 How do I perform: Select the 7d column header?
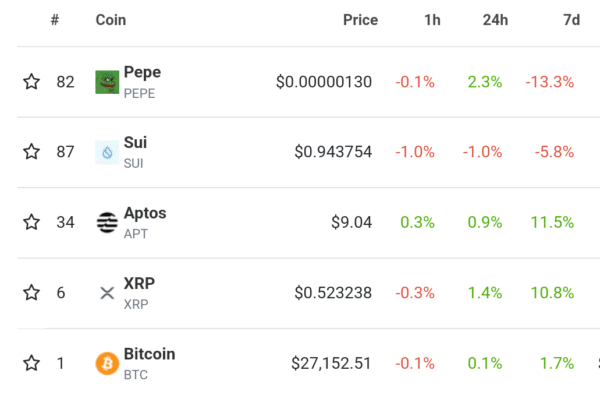(x=572, y=20)
